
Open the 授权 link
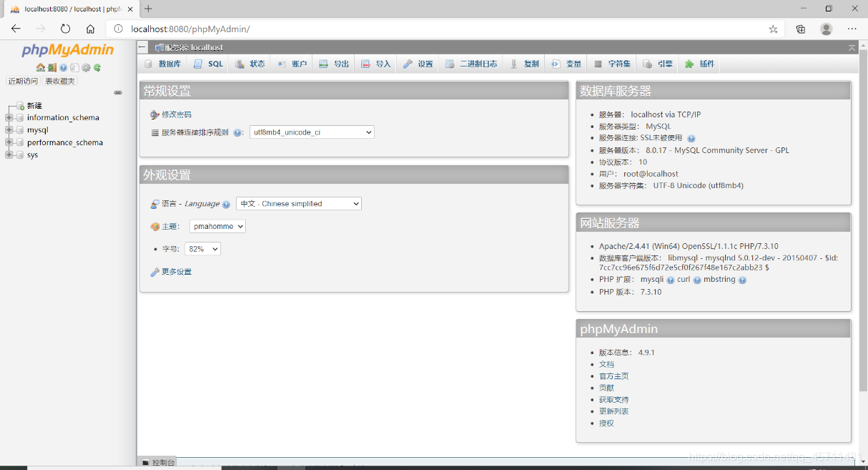coord(606,424)
